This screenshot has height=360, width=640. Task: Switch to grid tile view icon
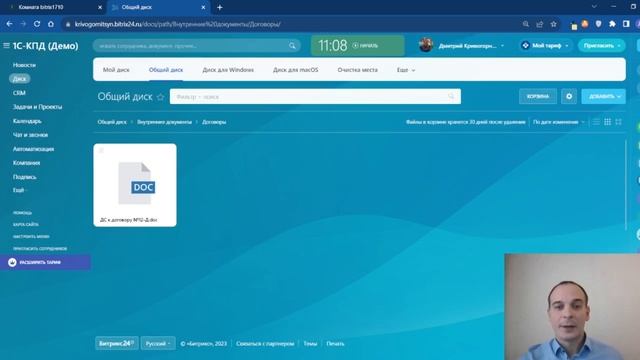click(x=607, y=122)
